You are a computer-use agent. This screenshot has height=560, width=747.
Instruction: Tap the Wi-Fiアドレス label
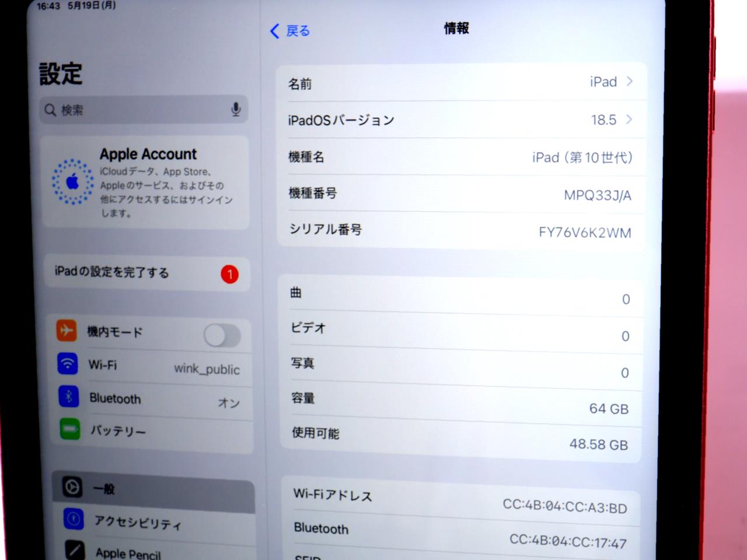tap(333, 495)
